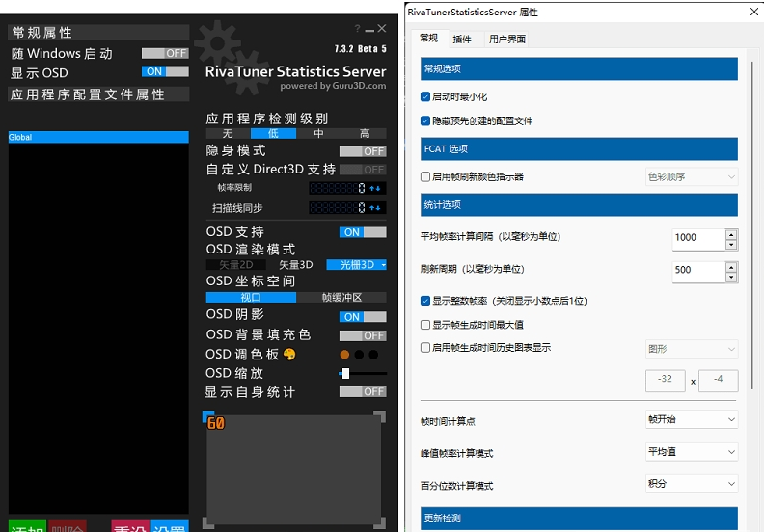Viewport: 764px width, 532px height.
Task: Switch to the 插件 tab
Action: [x=462, y=40]
